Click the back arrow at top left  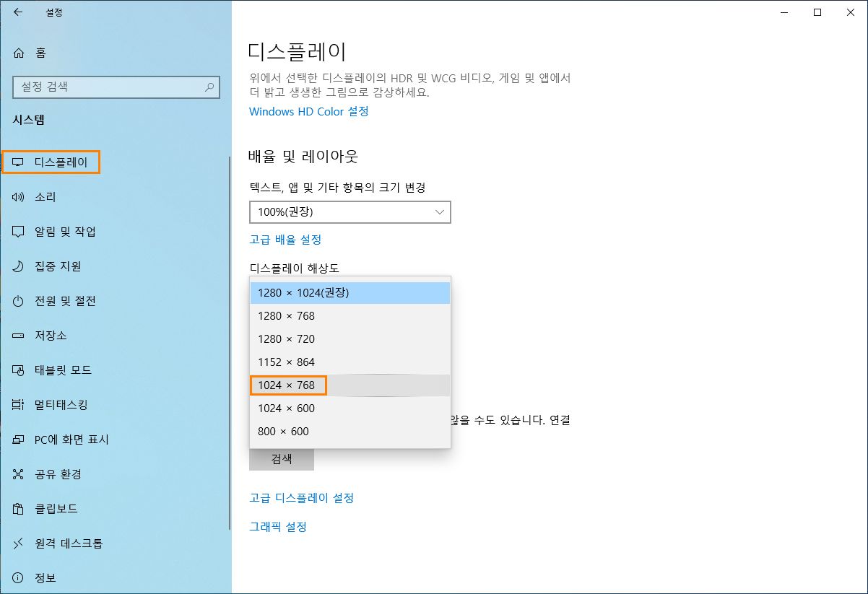[x=17, y=12]
